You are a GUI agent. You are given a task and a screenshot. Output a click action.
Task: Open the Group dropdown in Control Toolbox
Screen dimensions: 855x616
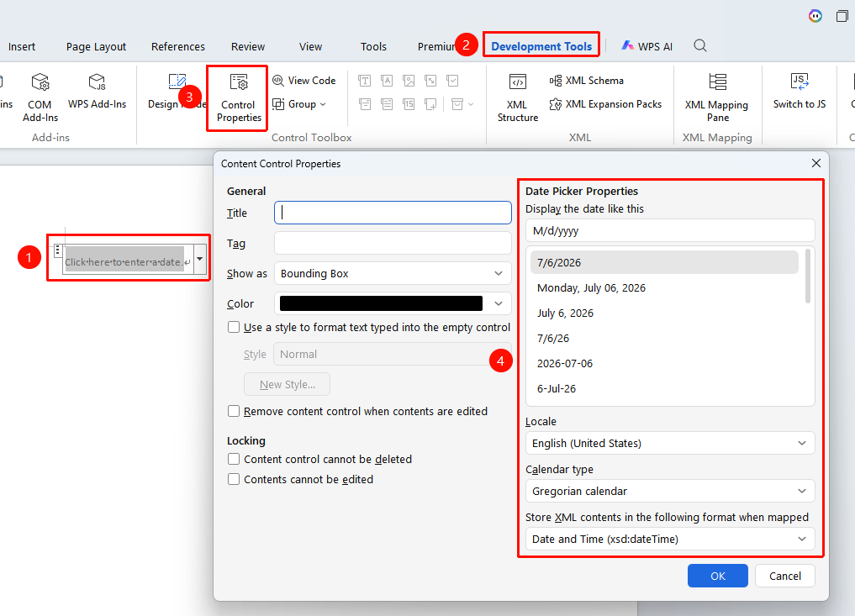coord(299,104)
